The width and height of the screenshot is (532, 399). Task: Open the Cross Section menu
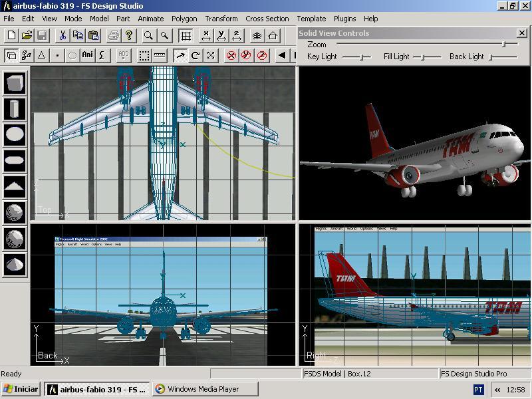[x=267, y=19]
